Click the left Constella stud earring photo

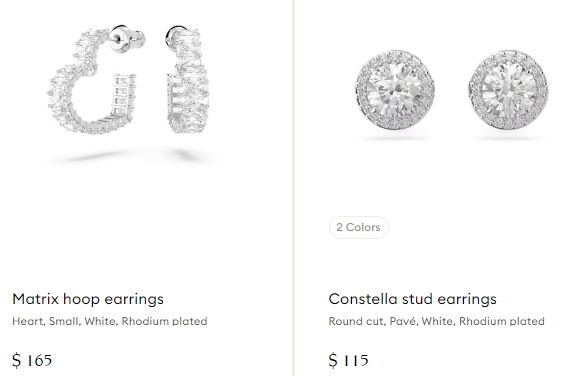(395, 90)
